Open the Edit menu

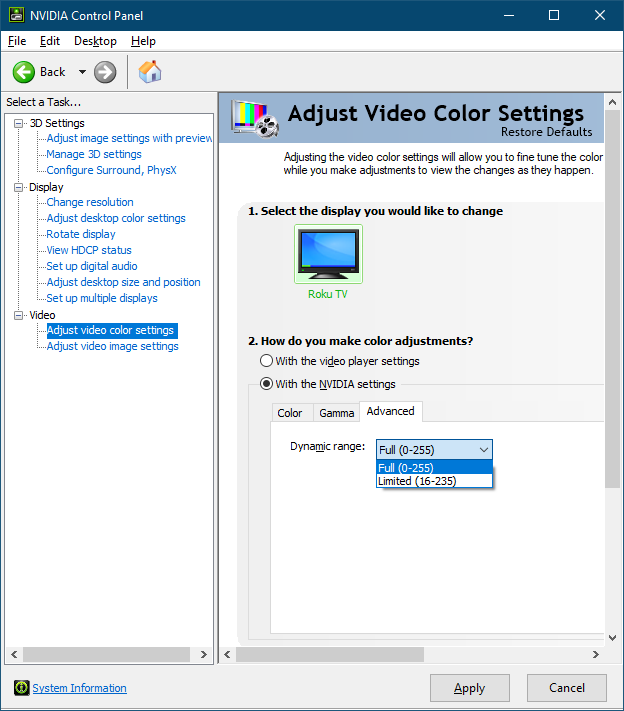pos(49,41)
